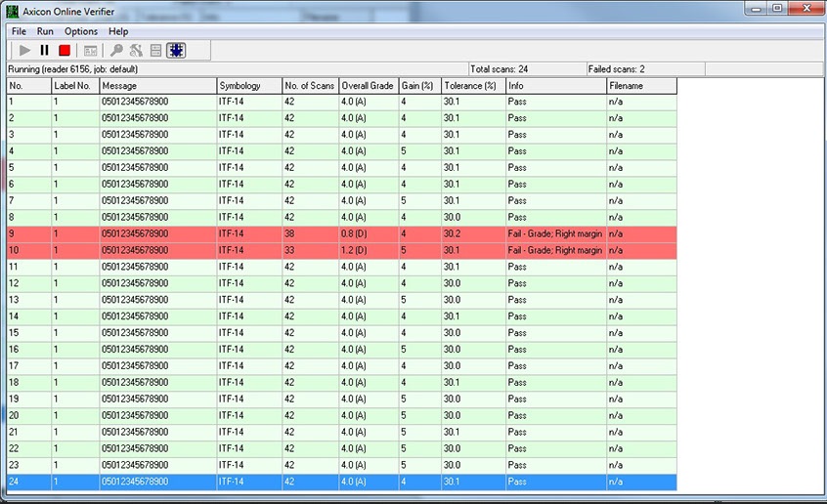
Task: Select the Total scans: 24 status field
Action: pyautogui.click(x=528, y=69)
